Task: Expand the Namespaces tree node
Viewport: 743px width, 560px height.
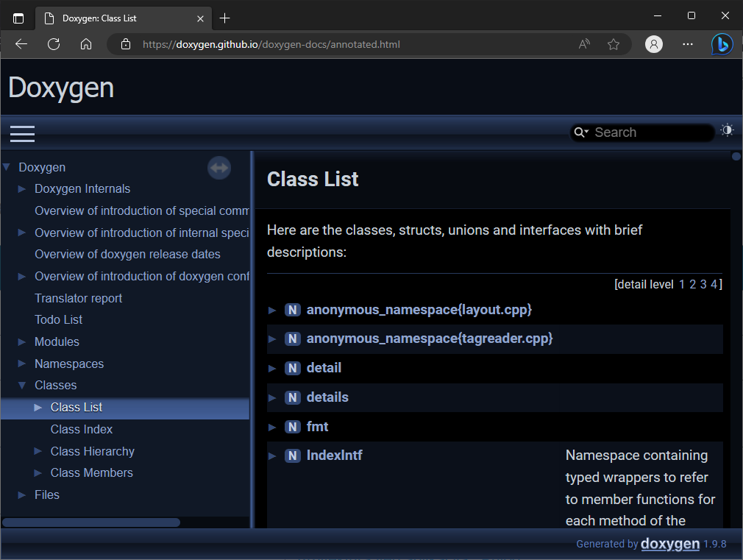Action: [22, 364]
